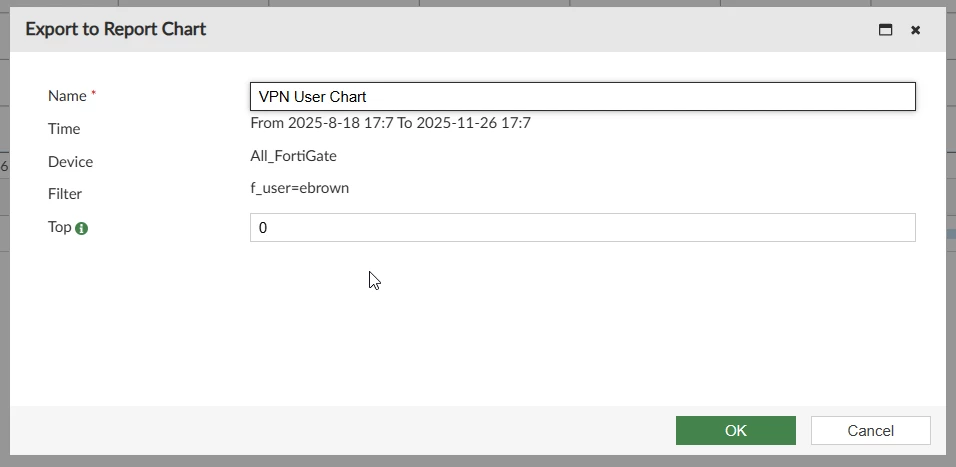Click the Time label
Screen dimensions: 956x467
coord(64,129)
